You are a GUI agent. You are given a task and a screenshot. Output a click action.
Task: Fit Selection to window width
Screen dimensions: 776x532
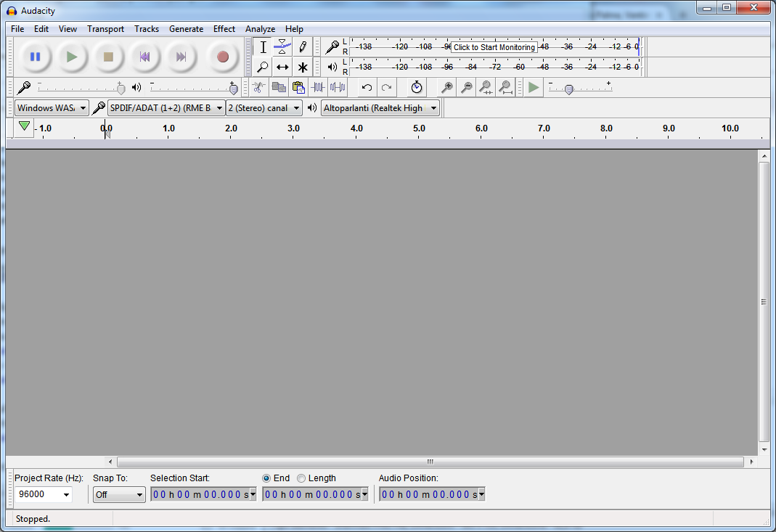486,88
